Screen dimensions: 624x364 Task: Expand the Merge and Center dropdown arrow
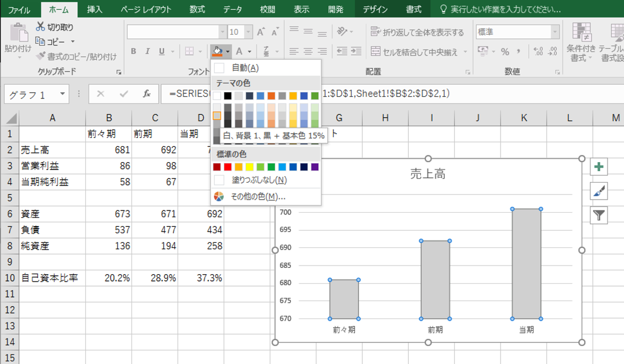(465, 52)
